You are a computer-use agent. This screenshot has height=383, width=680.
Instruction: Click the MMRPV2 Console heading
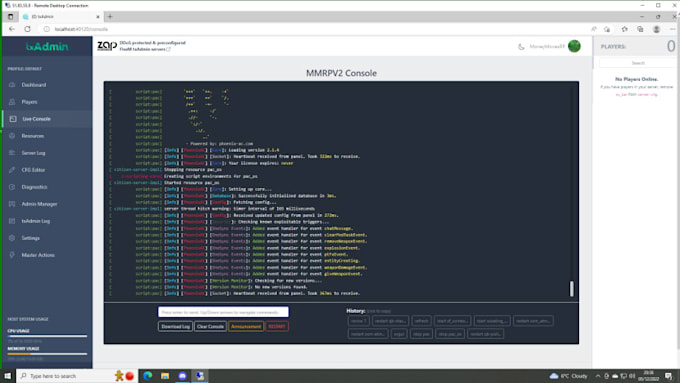click(341, 73)
